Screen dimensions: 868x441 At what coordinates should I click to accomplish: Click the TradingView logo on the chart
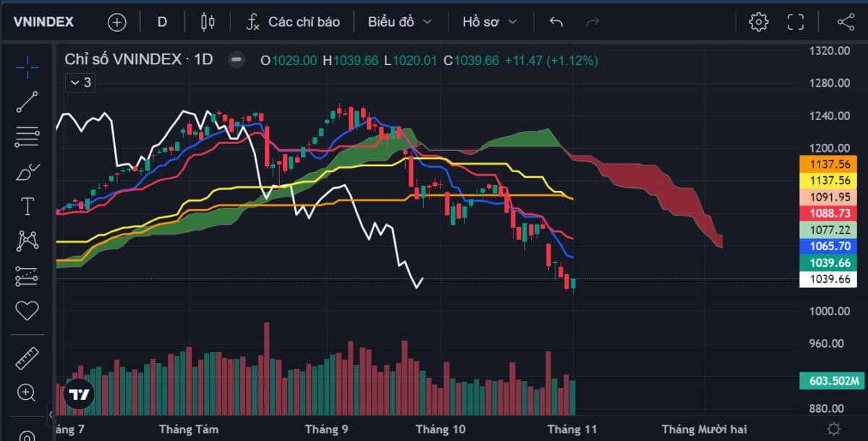pyautogui.click(x=79, y=394)
